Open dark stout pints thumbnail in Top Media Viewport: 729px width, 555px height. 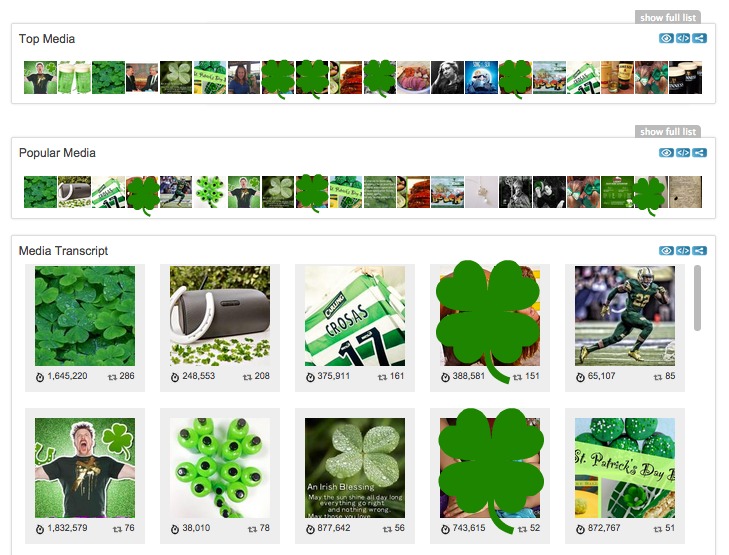(685, 78)
